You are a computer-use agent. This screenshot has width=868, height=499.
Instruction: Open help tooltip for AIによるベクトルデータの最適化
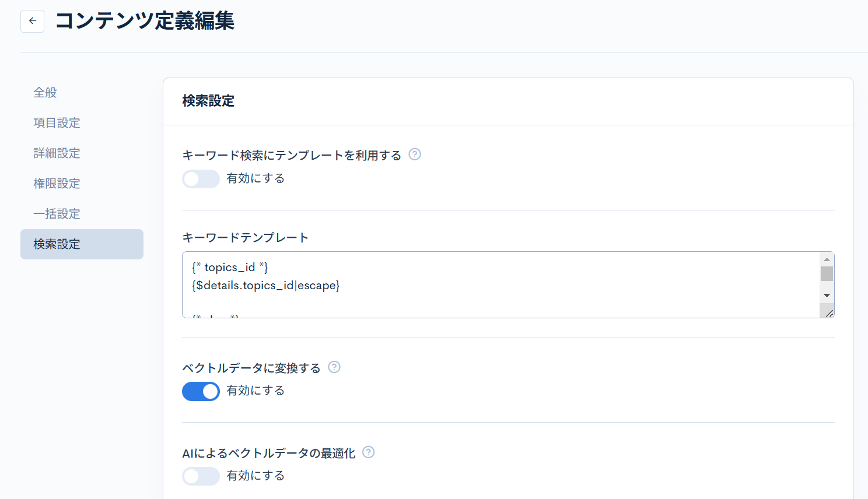point(368,452)
